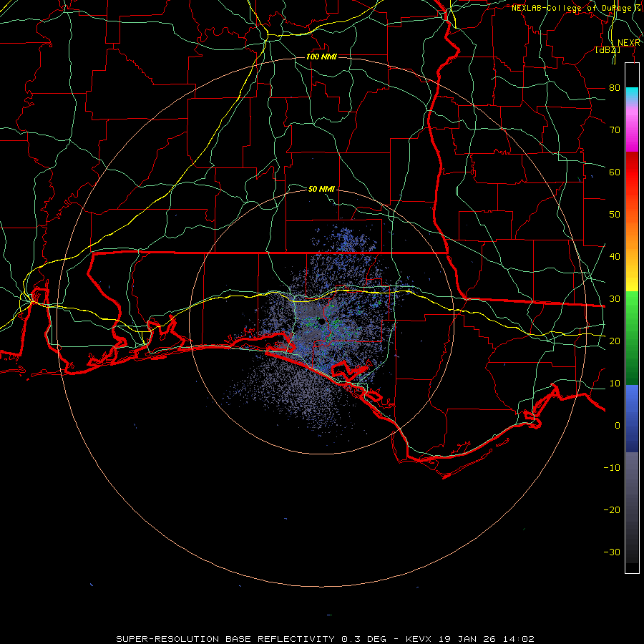
Task: Click the 100 NMI range ring label
Action: tap(321, 57)
